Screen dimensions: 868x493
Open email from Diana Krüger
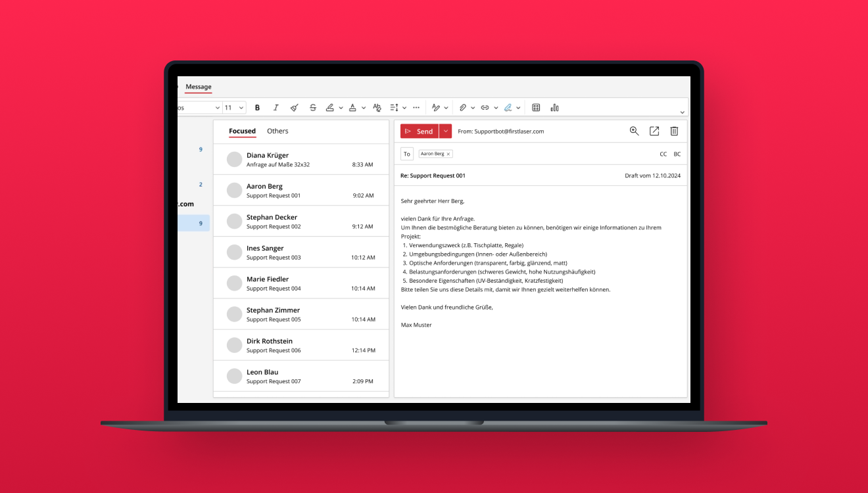point(301,160)
